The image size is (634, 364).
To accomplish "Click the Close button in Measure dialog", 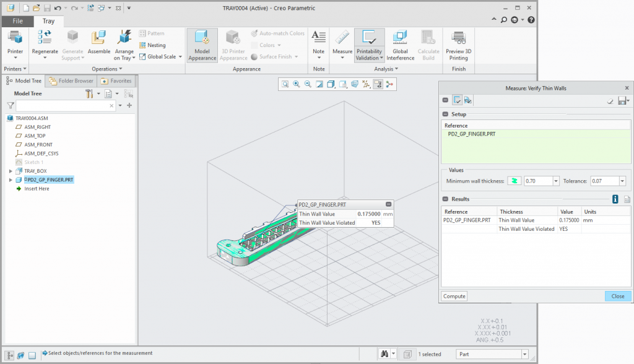I will tap(617, 296).
